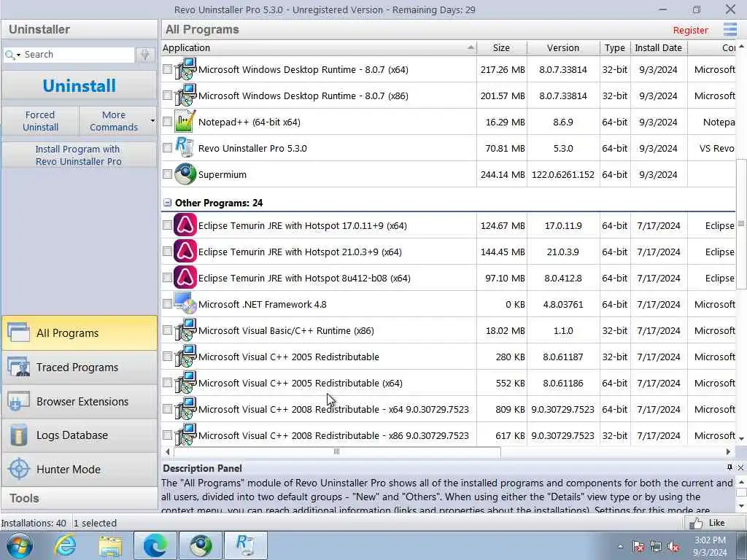
Task: Click icon of Visual C++ 2005 Redistributable (x64)
Action: point(185,383)
